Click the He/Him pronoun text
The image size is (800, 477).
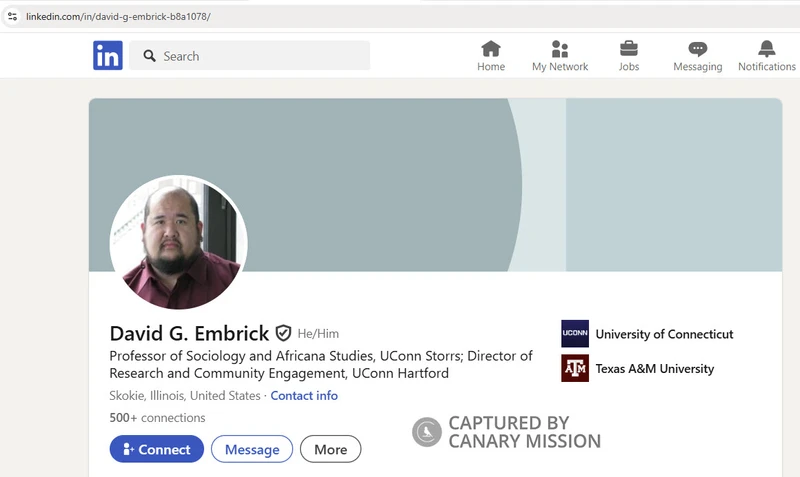[x=318, y=334]
